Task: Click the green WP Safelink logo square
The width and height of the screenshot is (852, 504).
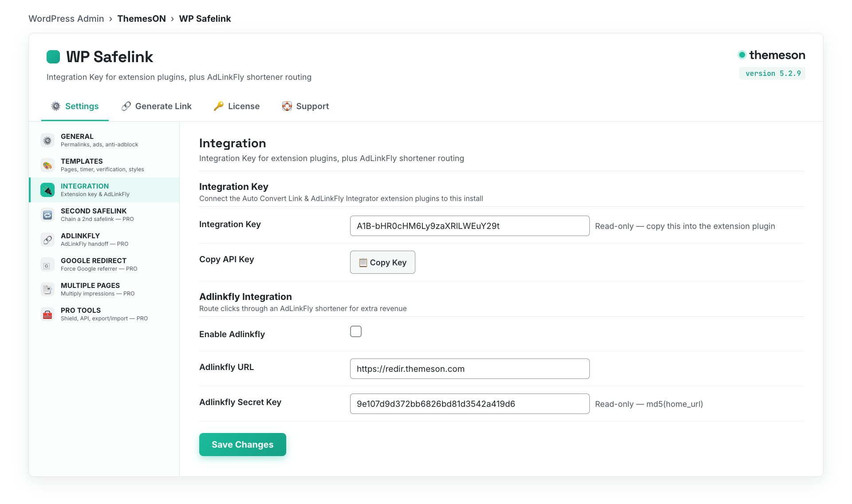Action: 53,57
